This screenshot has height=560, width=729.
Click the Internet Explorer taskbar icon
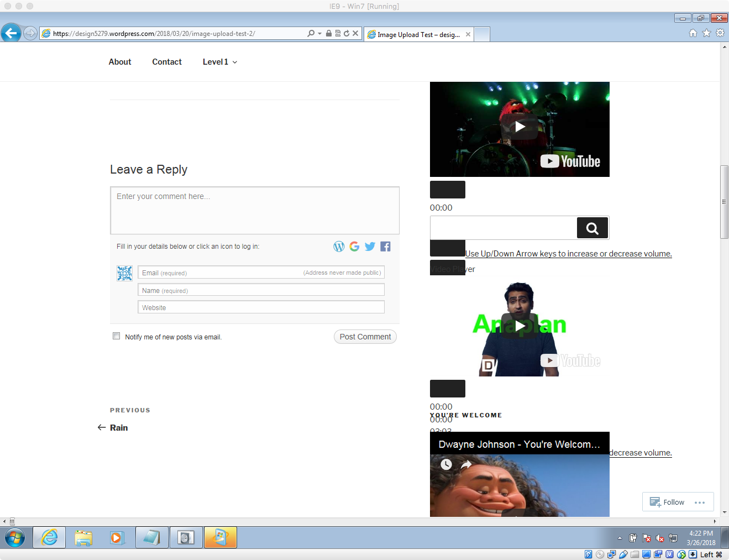49,537
